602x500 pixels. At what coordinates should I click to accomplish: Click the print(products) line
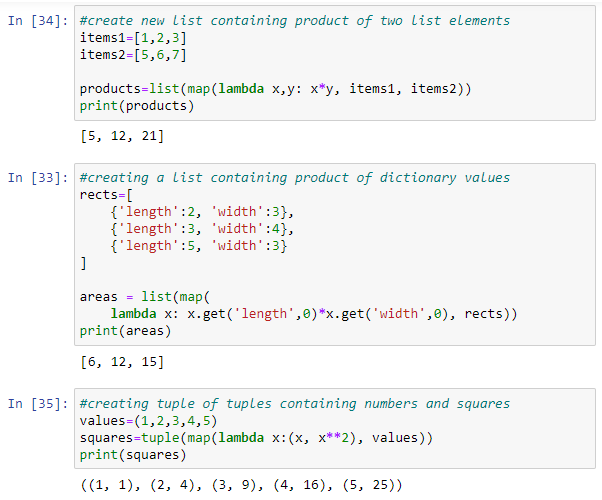tap(137, 105)
